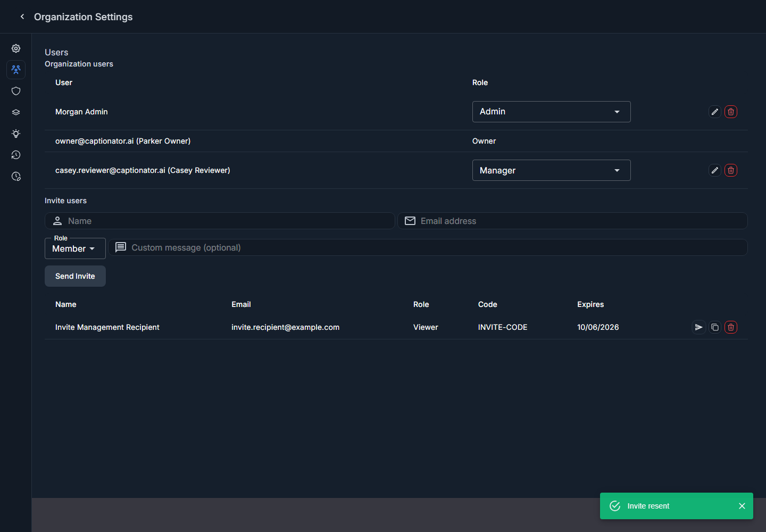Open the Admin role dropdown for Morgan Admin

552,112
